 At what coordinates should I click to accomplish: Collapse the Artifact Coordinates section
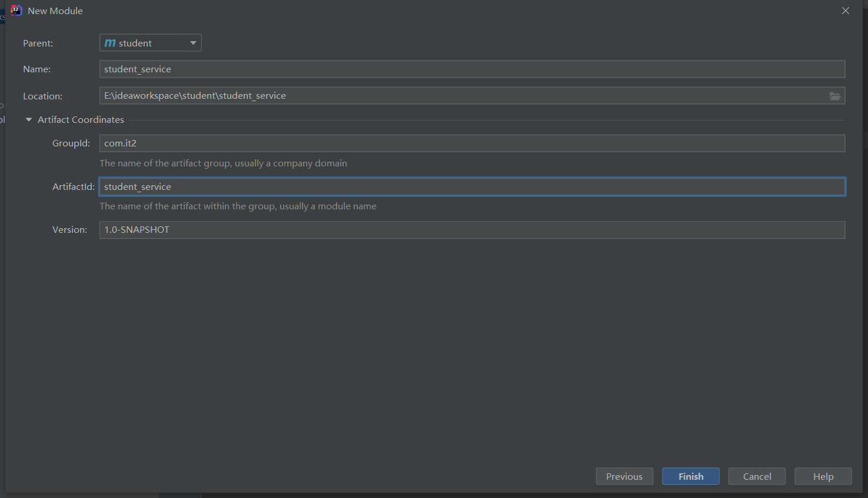point(29,119)
